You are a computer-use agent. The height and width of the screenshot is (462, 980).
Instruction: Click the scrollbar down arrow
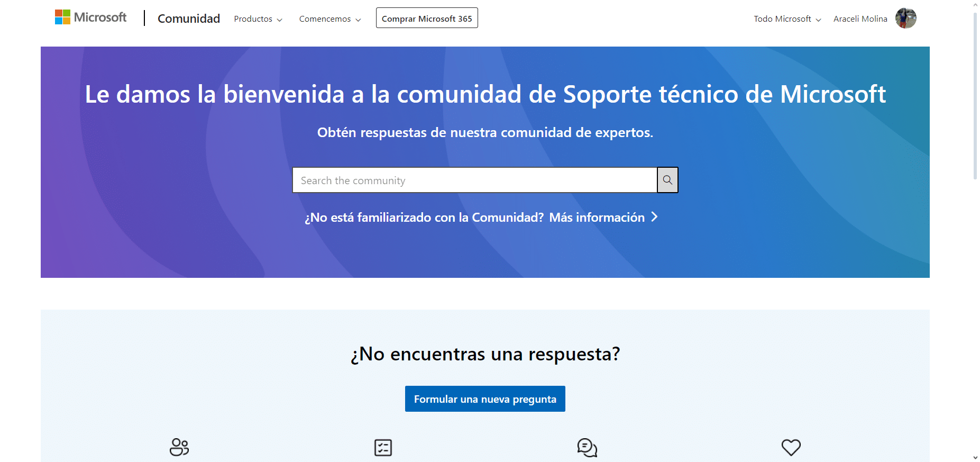click(x=975, y=457)
